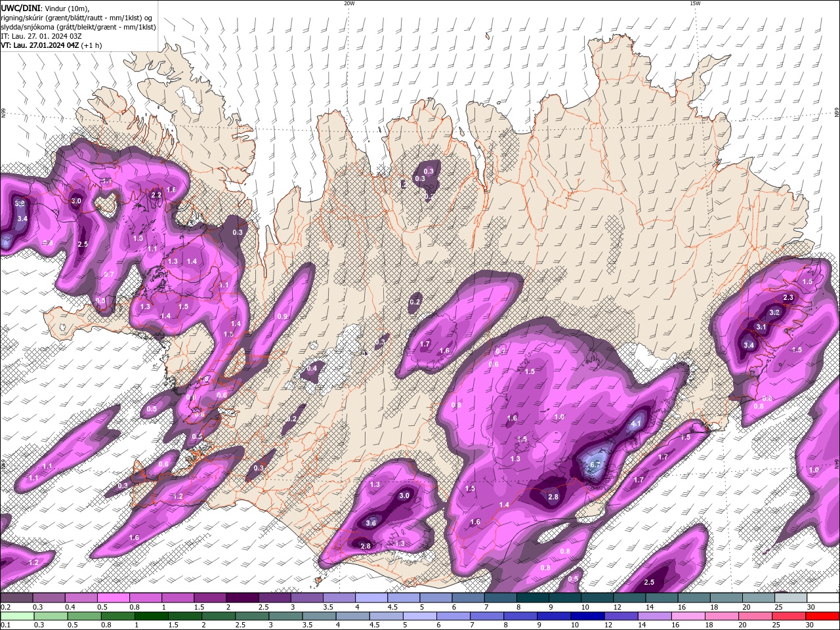Click the '0.2' label under the upper legend row
This screenshot has height=630, width=840.
[x=5, y=607]
